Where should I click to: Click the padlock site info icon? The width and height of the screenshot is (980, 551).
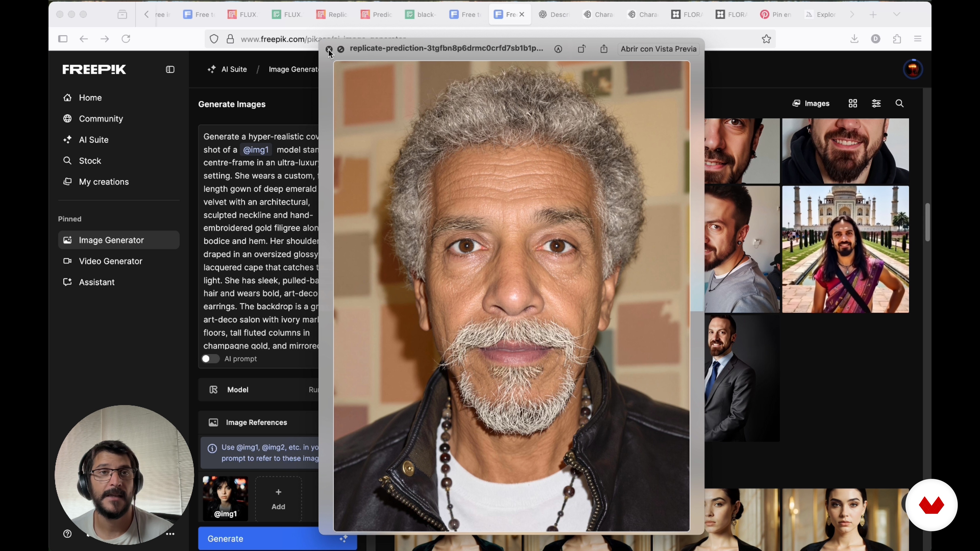tap(230, 39)
